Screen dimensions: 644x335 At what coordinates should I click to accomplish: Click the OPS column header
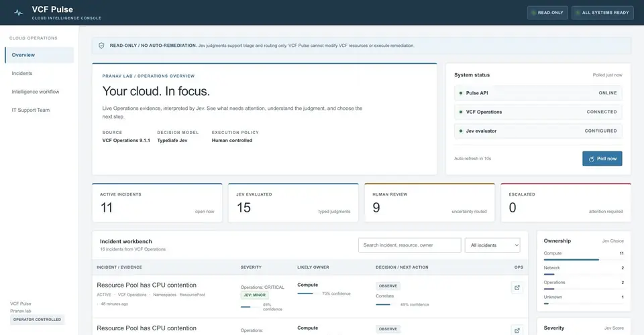(x=519, y=267)
